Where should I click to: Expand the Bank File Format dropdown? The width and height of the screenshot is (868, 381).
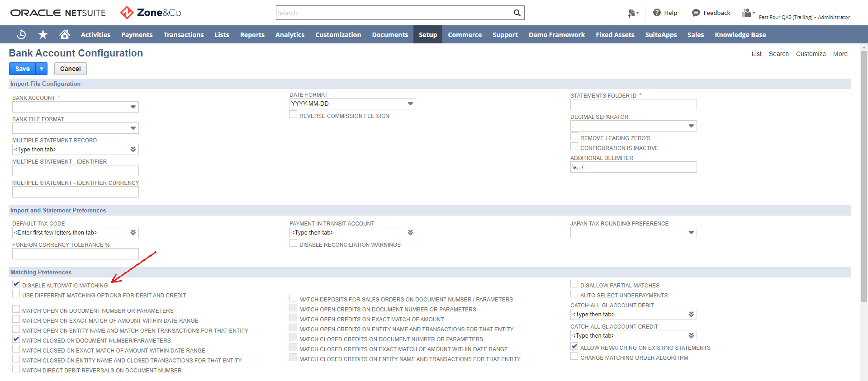pyautogui.click(x=133, y=128)
